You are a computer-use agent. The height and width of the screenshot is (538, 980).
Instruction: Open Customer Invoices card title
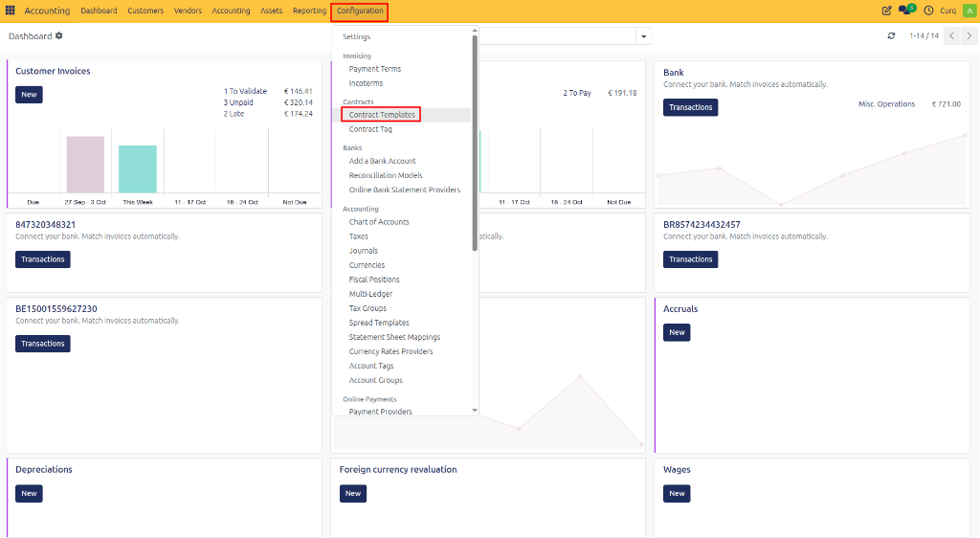(x=53, y=71)
